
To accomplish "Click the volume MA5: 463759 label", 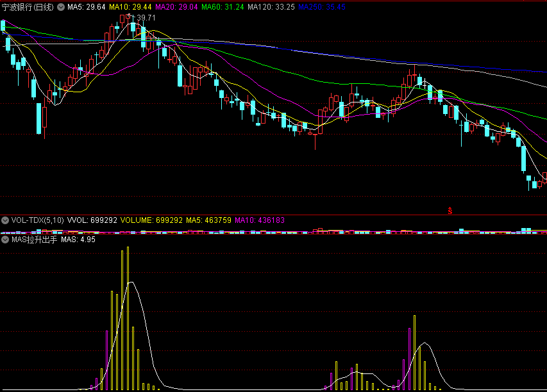I will click(208, 220).
